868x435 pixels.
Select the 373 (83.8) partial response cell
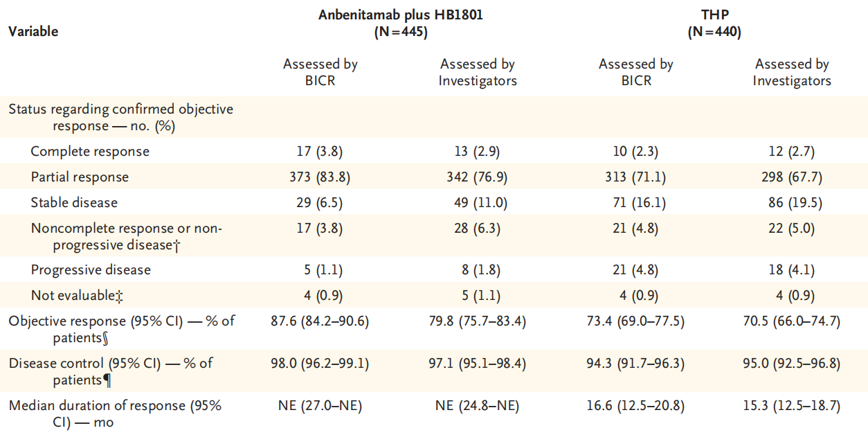coord(320,177)
